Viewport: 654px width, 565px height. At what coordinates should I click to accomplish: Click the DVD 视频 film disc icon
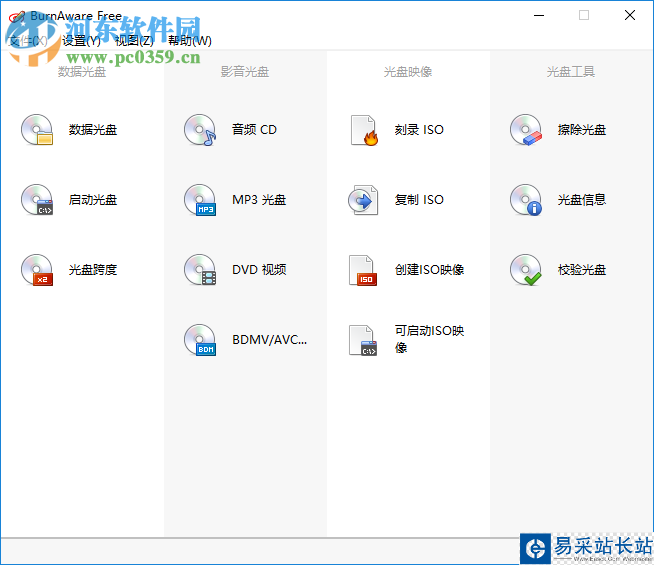pyautogui.click(x=200, y=270)
